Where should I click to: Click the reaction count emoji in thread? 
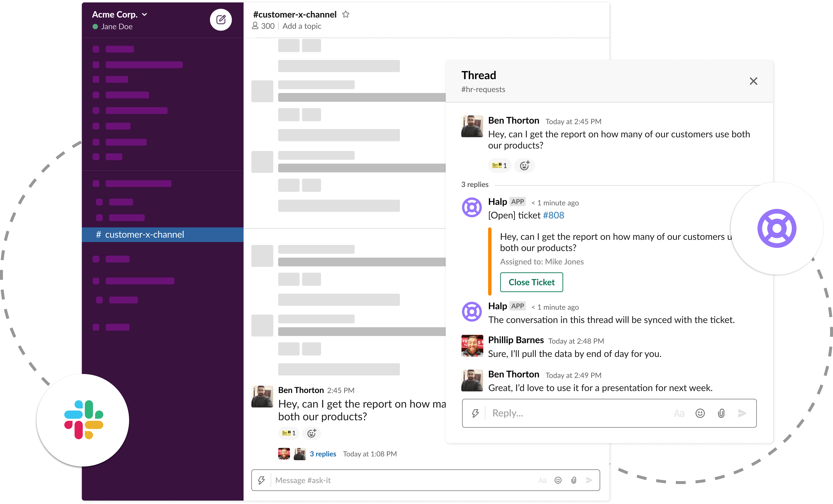499,166
